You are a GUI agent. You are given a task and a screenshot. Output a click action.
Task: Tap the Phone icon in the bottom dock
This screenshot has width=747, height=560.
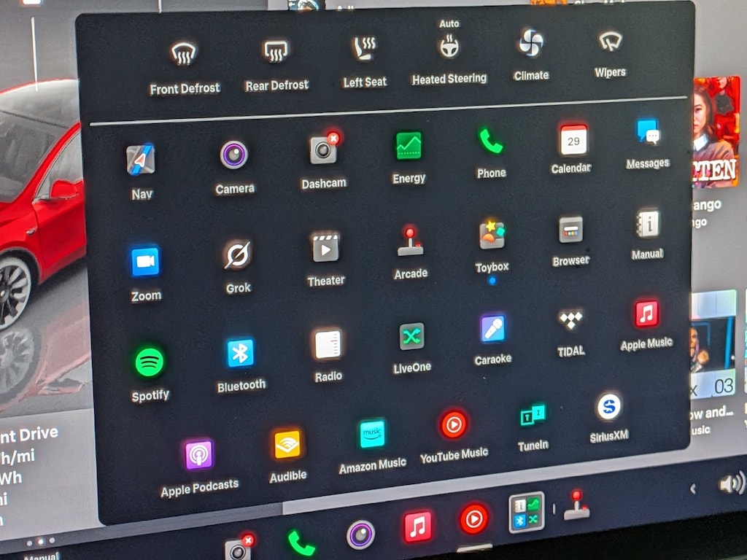[301, 543]
